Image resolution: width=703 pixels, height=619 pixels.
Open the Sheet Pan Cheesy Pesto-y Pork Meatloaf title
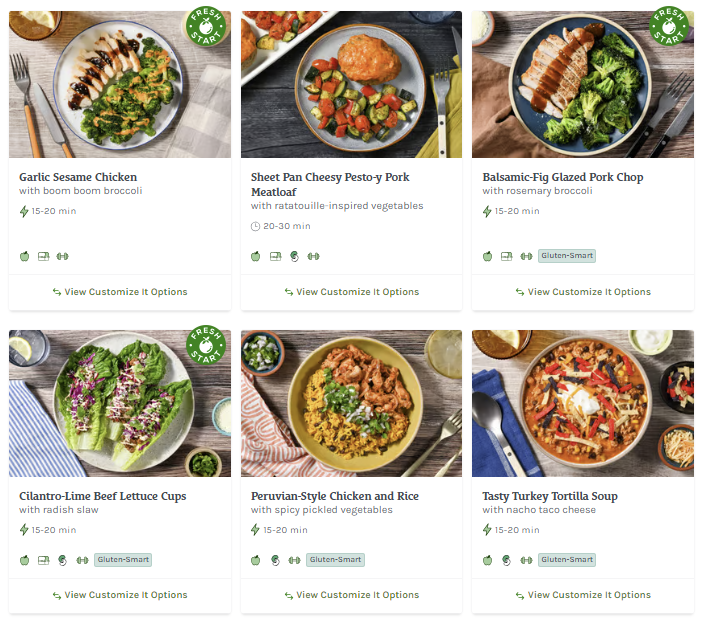pos(330,184)
